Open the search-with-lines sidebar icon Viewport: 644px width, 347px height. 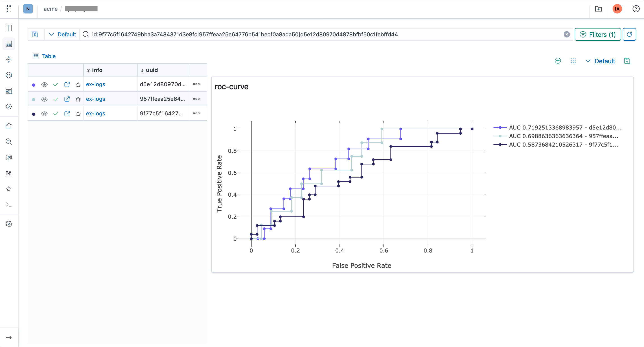pyautogui.click(x=9, y=141)
